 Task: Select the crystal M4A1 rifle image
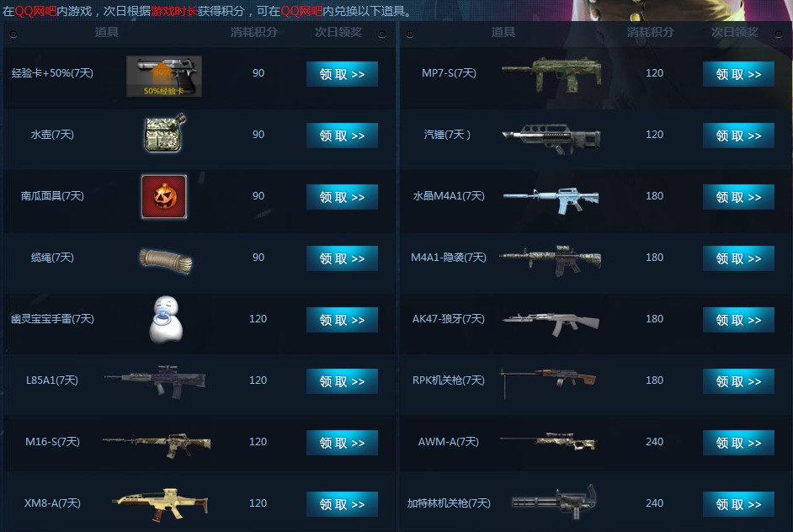click(x=551, y=199)
